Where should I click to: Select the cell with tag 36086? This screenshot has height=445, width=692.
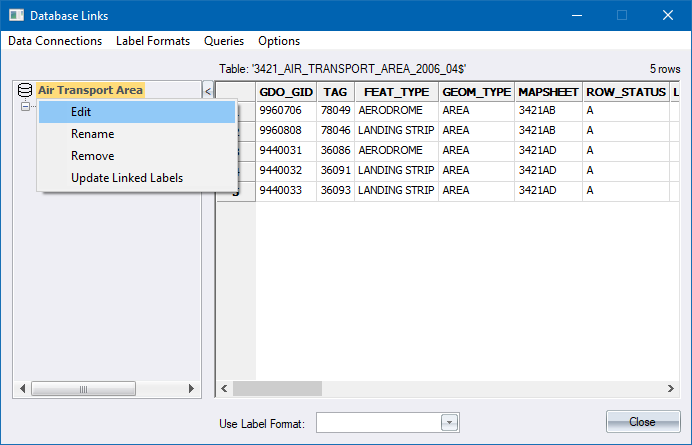click(x=335, y=149)
